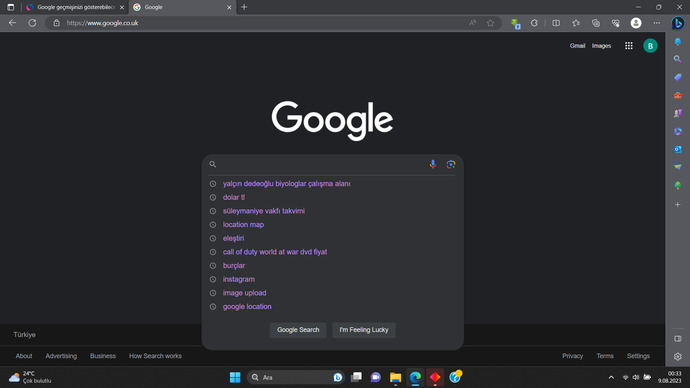Open the Gmail link
Viewport: 690px width, 388px height.
[x=577, y=46]
